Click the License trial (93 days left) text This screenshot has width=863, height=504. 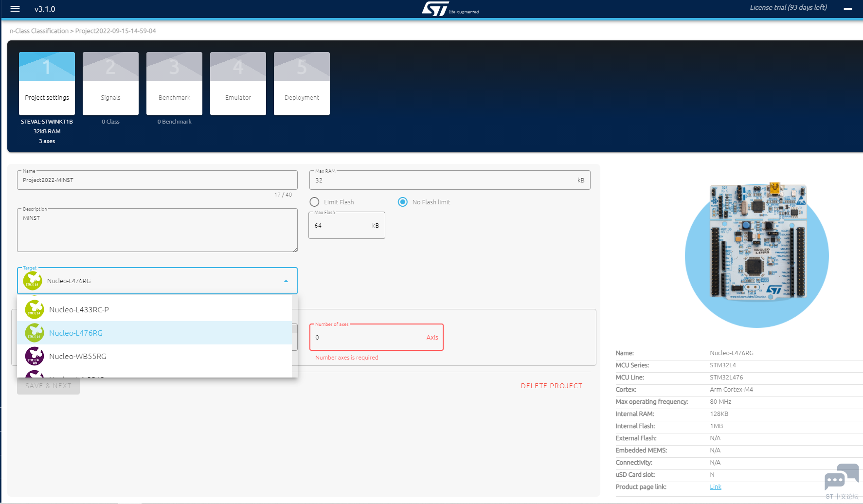[x=788, y=7]
